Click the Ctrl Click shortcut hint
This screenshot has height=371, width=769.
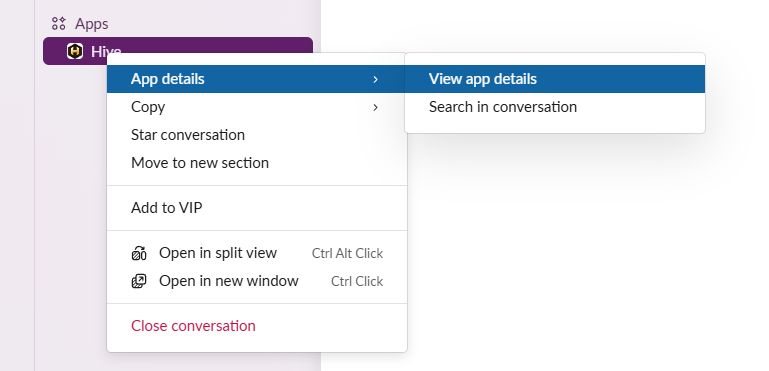357,282
